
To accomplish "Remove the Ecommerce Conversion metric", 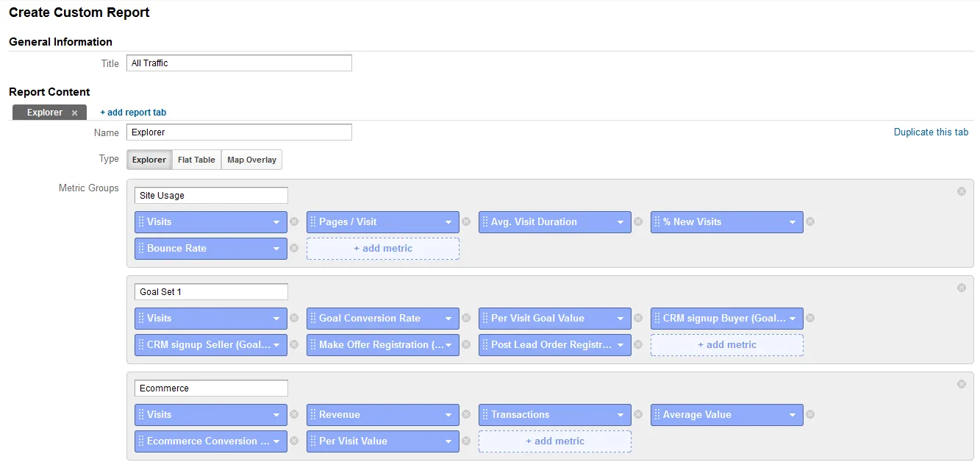I will click(294, 441).
